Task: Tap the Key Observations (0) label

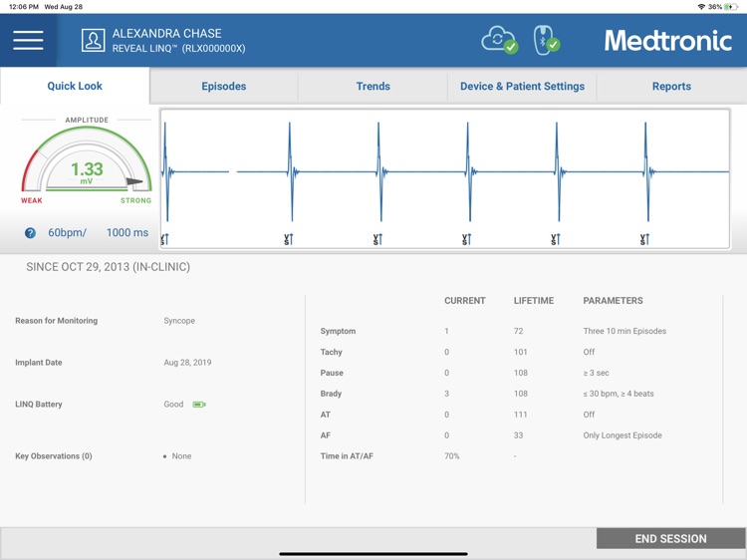Action: [54, 456]
